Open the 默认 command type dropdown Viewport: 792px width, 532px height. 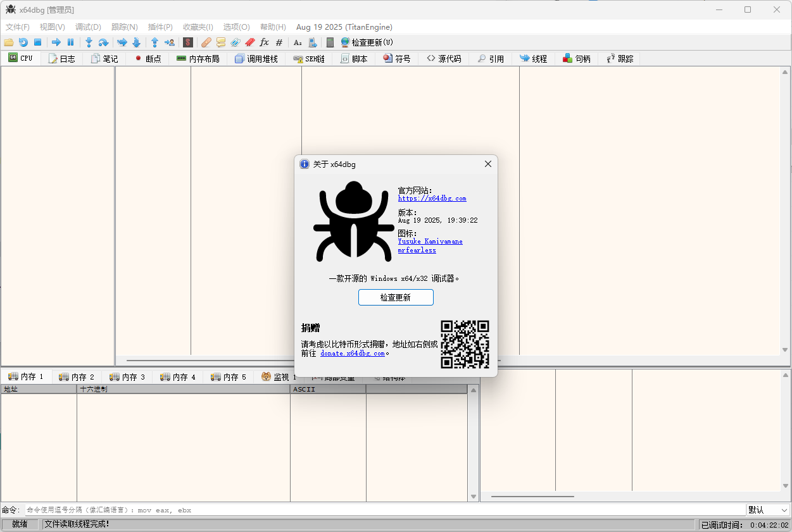coord(768,510)
